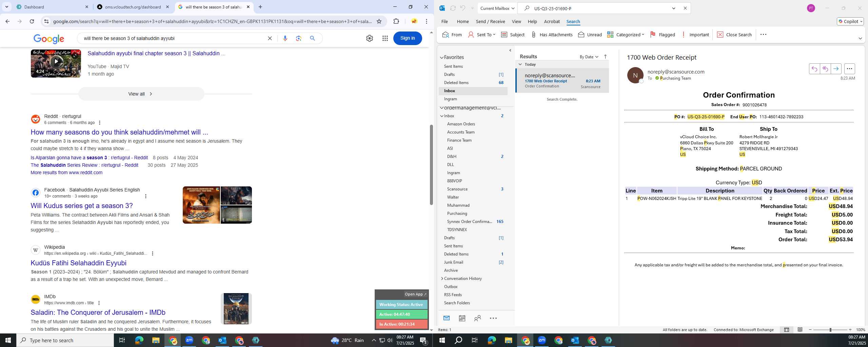The width and height of the screenshot is (868, 347).
Task: Collapse the Favorites folder group
Action: [442, 58]
